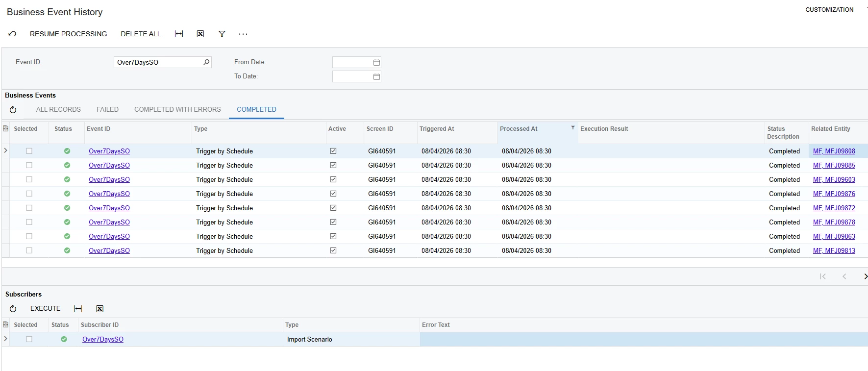Select the row with entity MF, MFJ09603
The height and width of the screenshot is (371, 868).
pos(29,179)
